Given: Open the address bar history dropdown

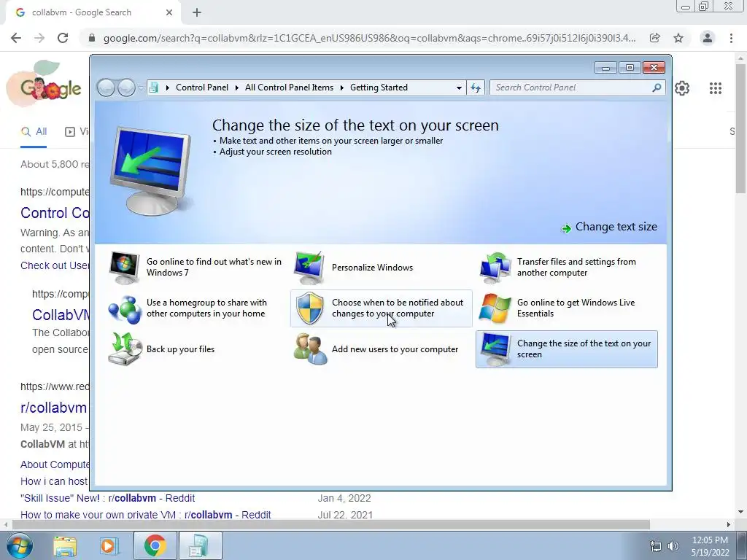Looking at the screenshot, I should [459, 87].
